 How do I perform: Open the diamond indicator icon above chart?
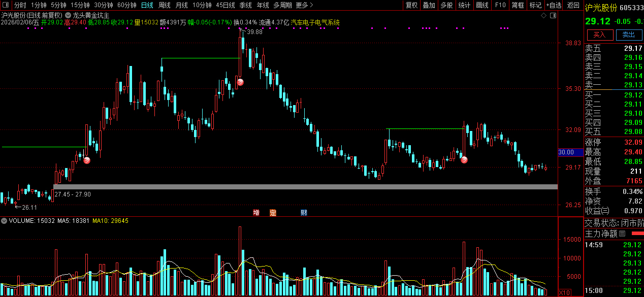coord(544,15)
